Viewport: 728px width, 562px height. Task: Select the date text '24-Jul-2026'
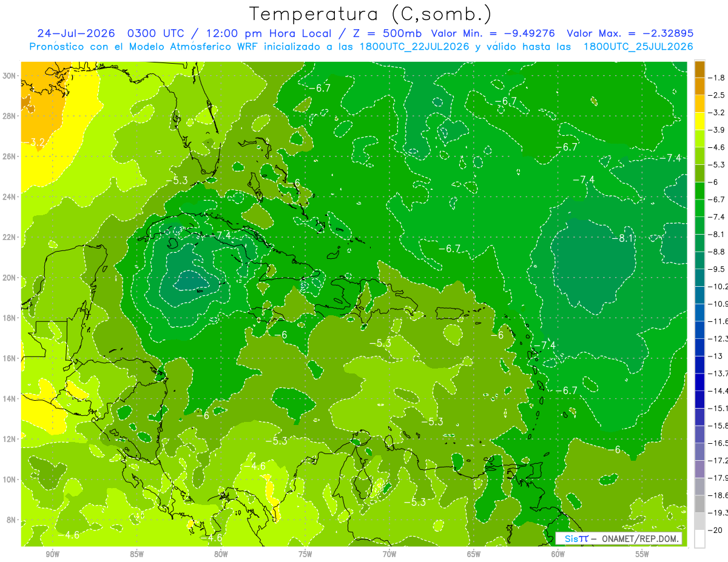coord(76,33)
